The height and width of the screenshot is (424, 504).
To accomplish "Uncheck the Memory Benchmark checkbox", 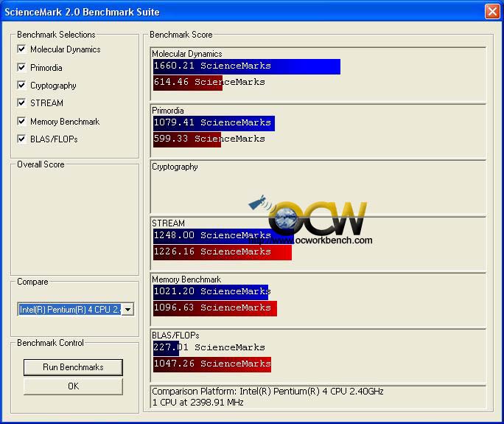I will (21, 121).
